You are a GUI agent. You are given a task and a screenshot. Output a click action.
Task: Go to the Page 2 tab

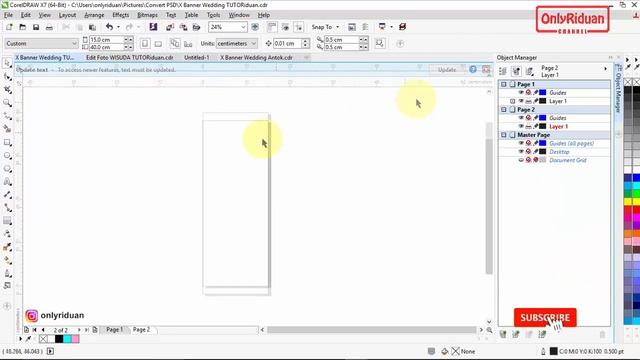[141, 329]
